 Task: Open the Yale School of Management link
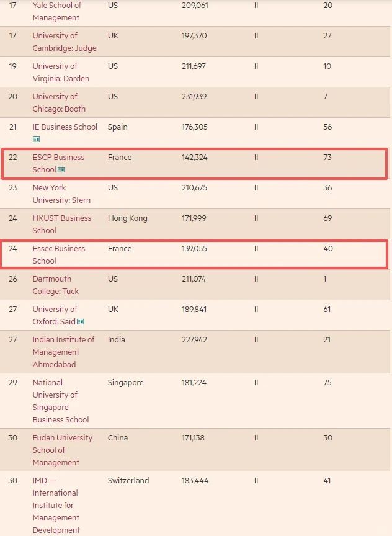coord(56,11)
